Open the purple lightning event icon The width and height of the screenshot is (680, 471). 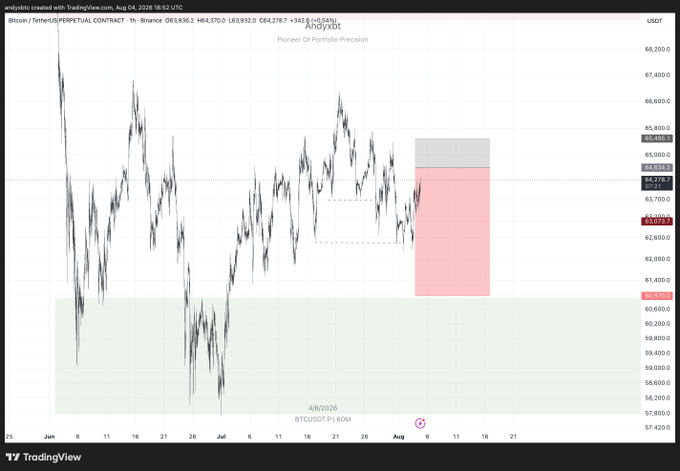point(420,423)
